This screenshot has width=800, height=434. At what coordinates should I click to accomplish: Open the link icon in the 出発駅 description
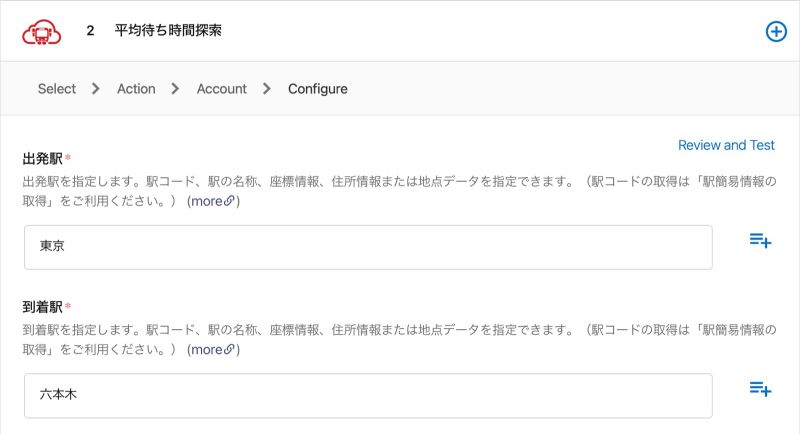pos(229,201)
